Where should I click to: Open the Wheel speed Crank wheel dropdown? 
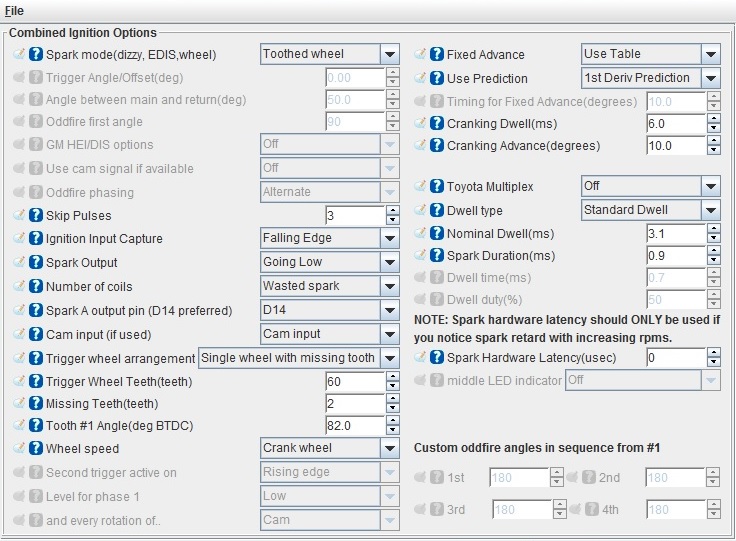point(390,448)
